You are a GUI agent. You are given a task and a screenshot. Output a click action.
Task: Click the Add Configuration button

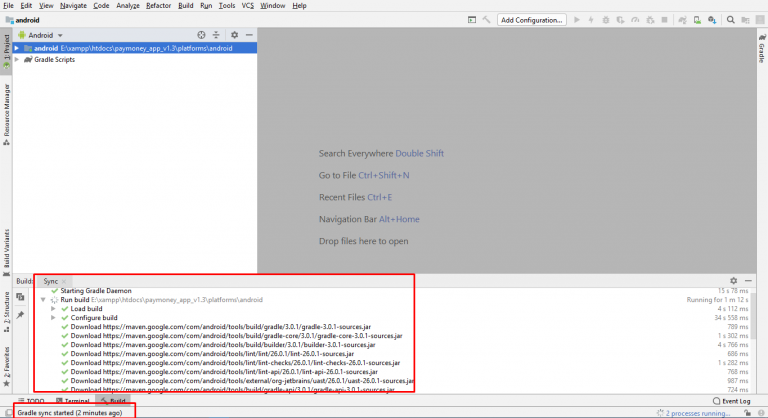[x=531, y=19]
